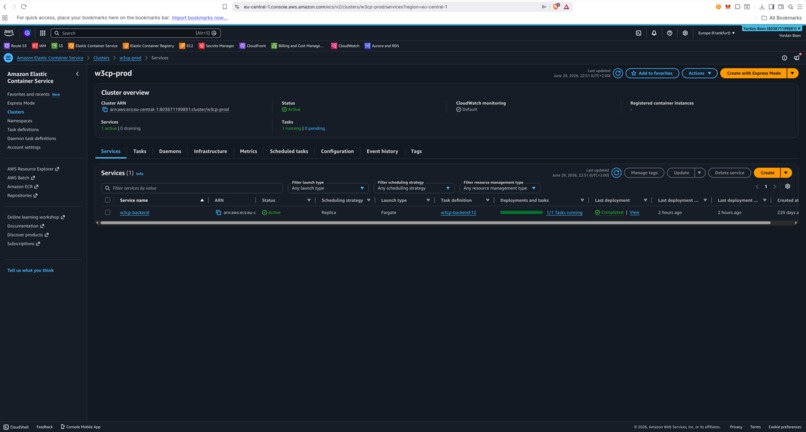Reload the browser page

(24, 7)
